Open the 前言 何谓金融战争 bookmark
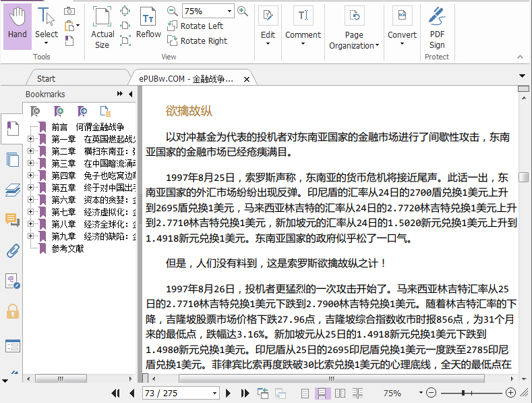The image size is (532, 403). click(x=88, y=127)
